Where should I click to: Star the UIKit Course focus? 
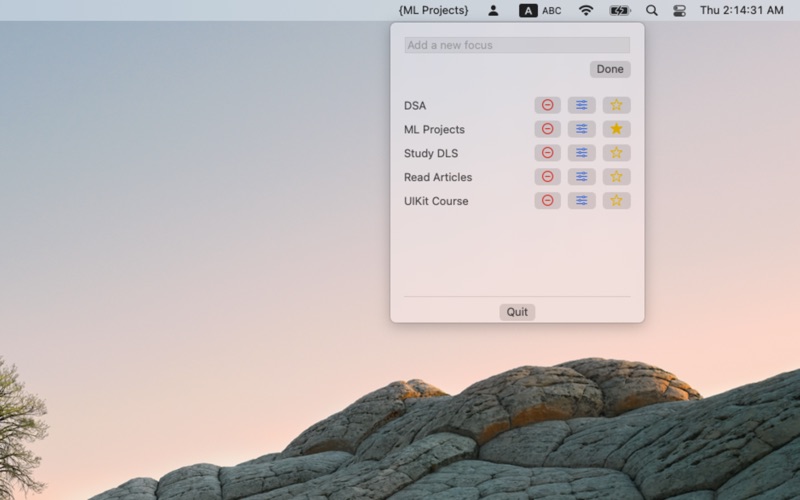(x=616, y=201)
